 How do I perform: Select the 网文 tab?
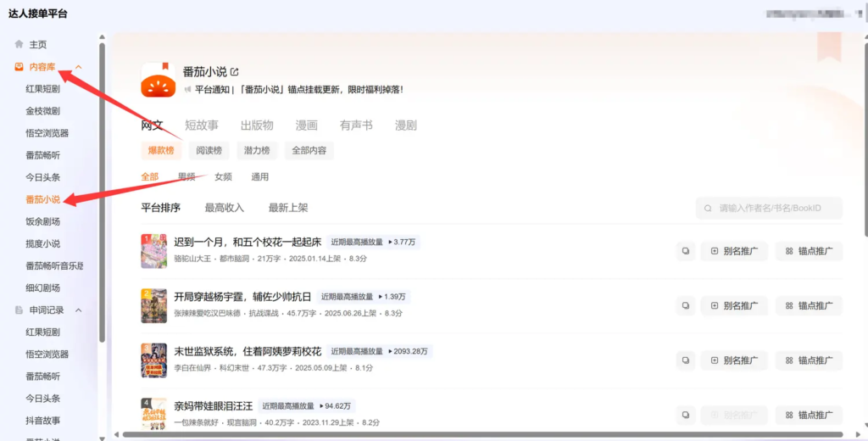pyautogui.click(x=153, y=126)
